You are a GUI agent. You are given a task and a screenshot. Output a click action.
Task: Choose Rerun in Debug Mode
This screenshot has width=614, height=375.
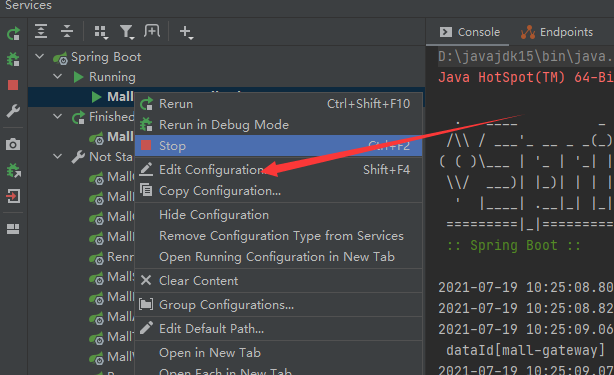click(x=278, y=125)
